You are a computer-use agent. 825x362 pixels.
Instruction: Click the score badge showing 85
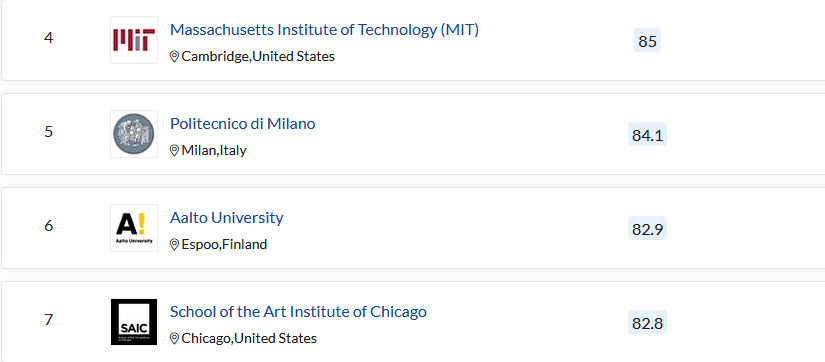(x=647, y=41)
